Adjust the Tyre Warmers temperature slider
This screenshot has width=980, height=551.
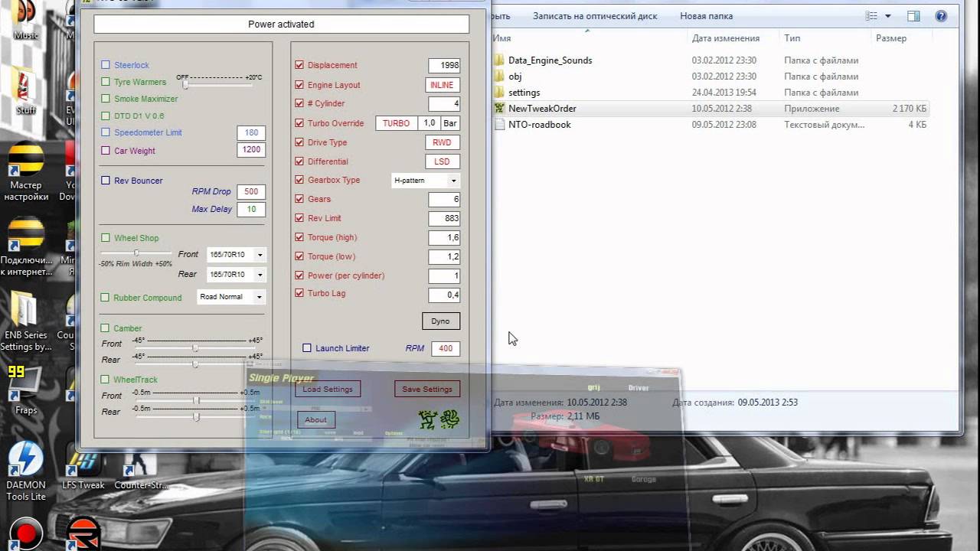click(x=185, y=83)
